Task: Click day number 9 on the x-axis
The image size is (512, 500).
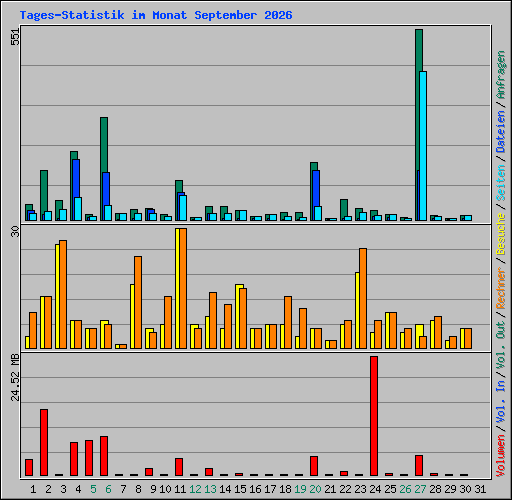Action: (x=153, y=489)
